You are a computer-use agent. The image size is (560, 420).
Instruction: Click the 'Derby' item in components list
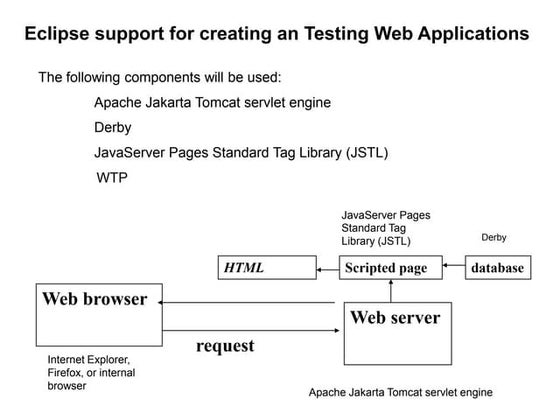pos(113,128)
